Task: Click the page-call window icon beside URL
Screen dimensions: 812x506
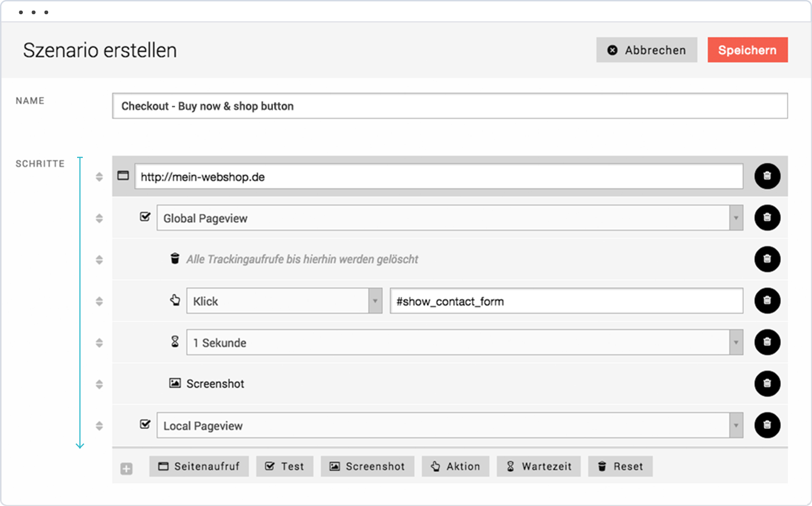Action: [x=123, y=176]
